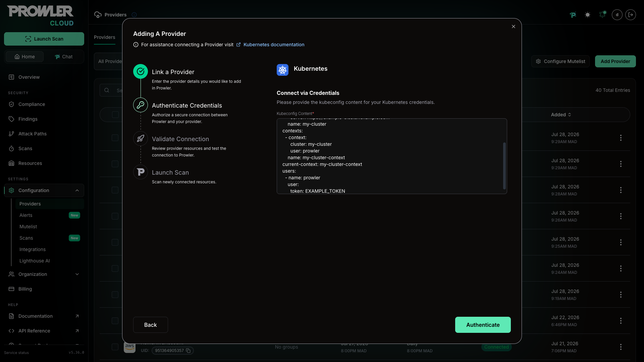Open the actions menu for the 9:26AM row
The image size is (644, 362).
621,216
